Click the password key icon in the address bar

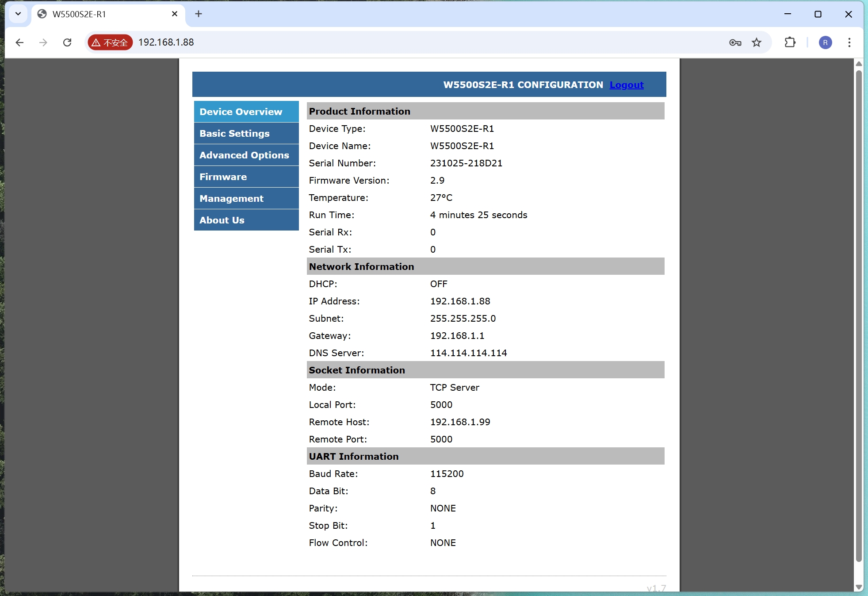pyautogui.click(x=735, y=42)
